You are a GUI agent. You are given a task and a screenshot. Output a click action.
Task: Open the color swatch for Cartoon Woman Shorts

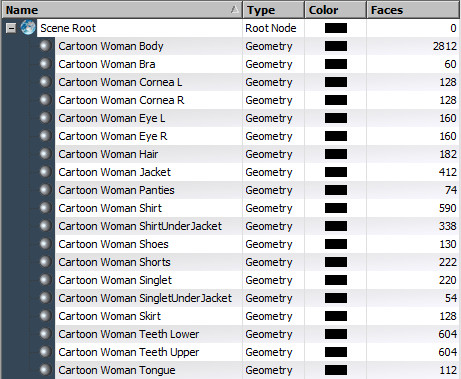tap(336, 262)
